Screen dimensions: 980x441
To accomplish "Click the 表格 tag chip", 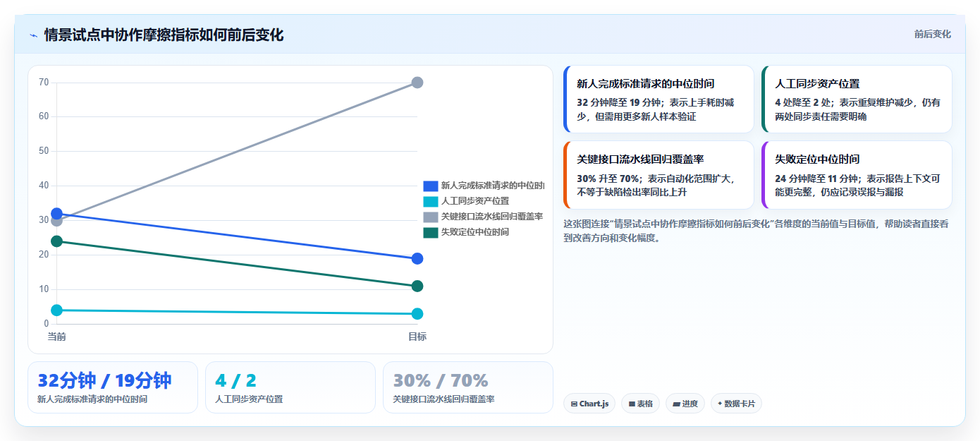I will click(640, 404).
